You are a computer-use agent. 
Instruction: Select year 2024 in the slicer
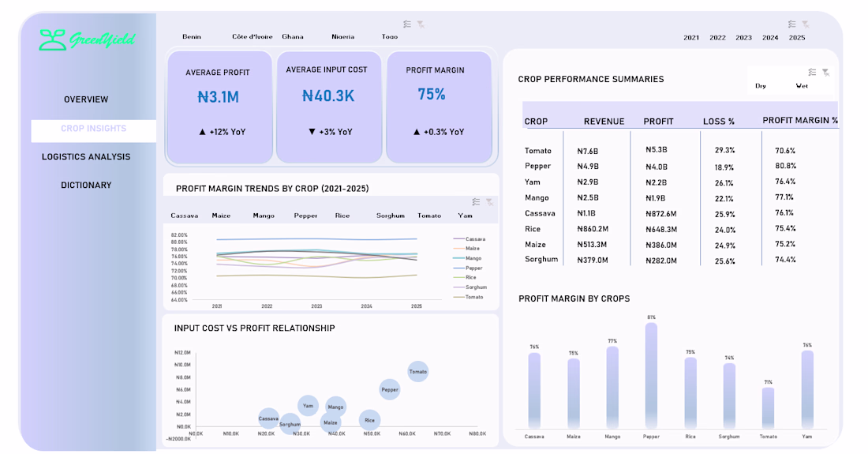click(770, 38)
